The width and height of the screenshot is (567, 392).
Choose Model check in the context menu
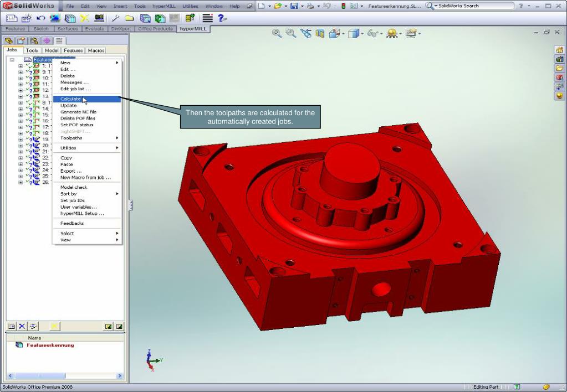point(87,187)
